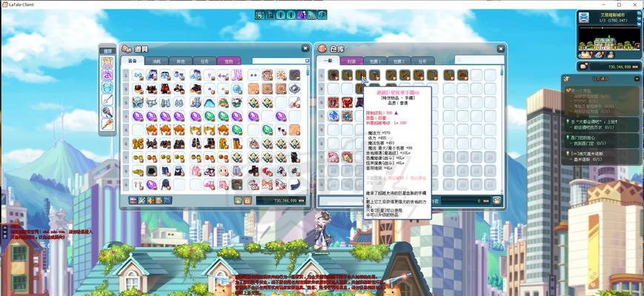Select the first pink item in warehouse row 7
The height and width of the screenshot is (296, 644).
coord(333,157)
